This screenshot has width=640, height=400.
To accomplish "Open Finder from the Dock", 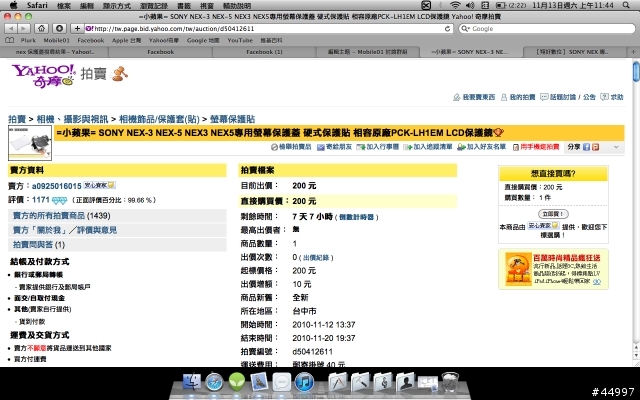I will tap(191, 382).
